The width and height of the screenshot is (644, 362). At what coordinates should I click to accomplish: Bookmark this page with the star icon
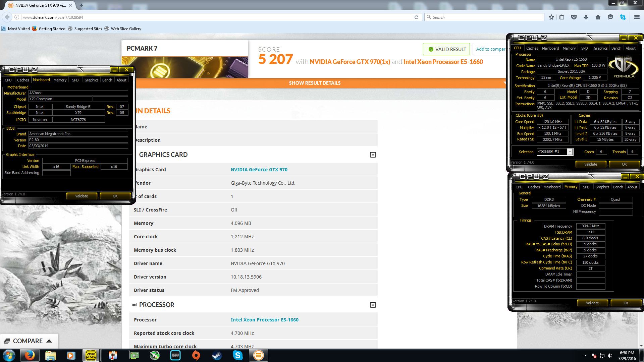(551, 17)
